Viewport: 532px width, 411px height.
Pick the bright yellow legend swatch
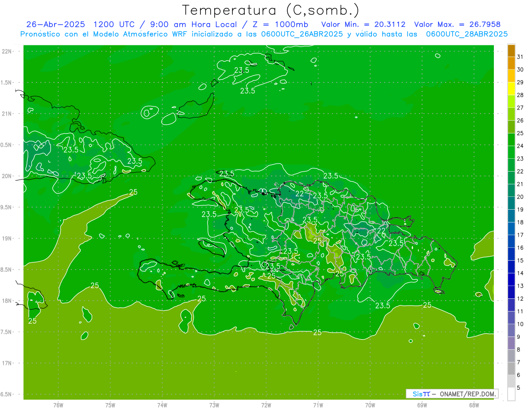pyautogui.click(x=511, y=89)
